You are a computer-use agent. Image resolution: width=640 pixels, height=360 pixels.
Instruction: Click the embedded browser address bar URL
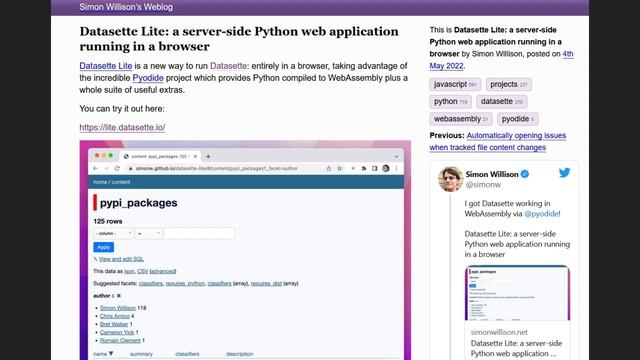click(217, 168)
